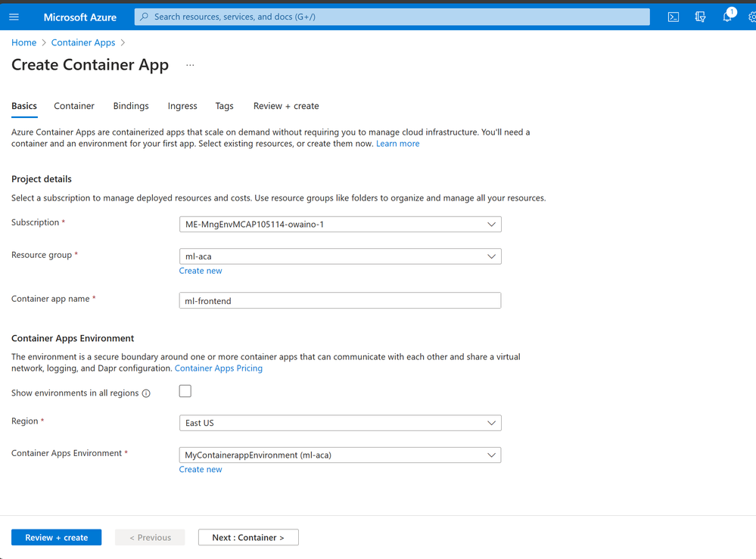Switch to the Container tab

73,106
